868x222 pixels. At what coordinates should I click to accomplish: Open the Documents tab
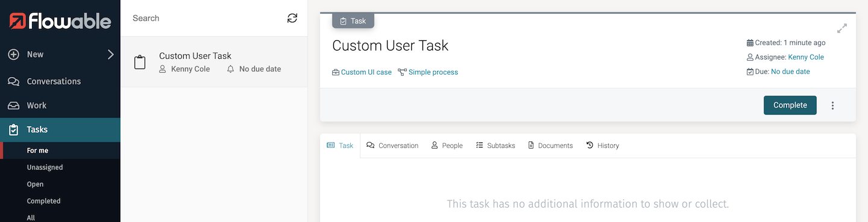550,146
